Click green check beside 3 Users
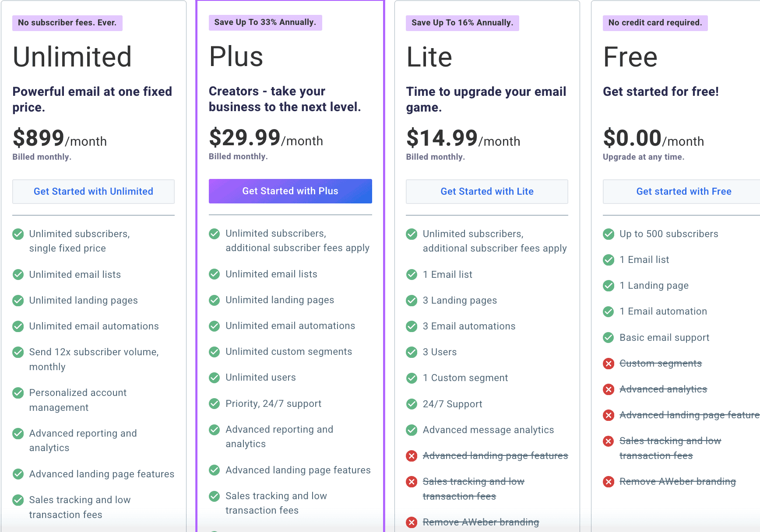The width and height of the screenshot is (760, 532). pos(412,352)
